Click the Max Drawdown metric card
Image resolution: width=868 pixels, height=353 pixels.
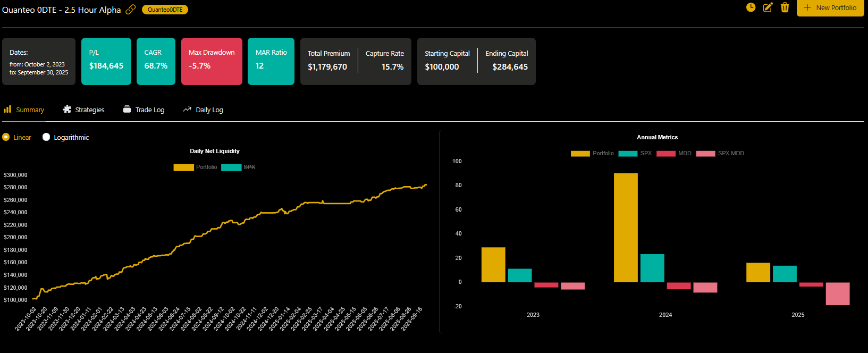(x=212, y=61)
